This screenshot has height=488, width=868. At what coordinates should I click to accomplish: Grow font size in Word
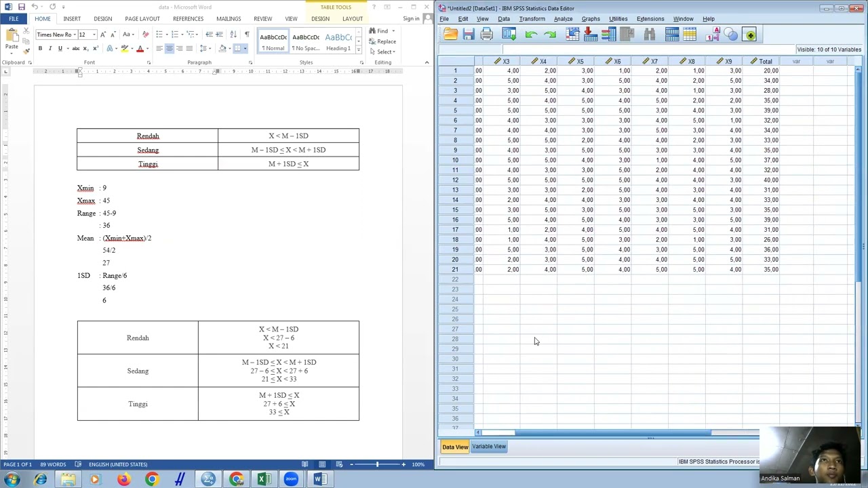pyautogui.click(x=103, y=35)
